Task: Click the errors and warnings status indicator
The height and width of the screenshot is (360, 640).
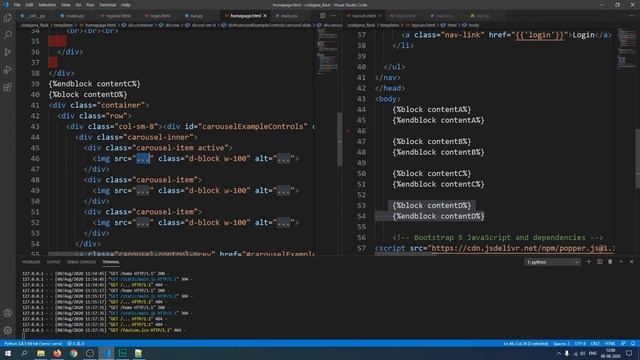Action: 76,344
